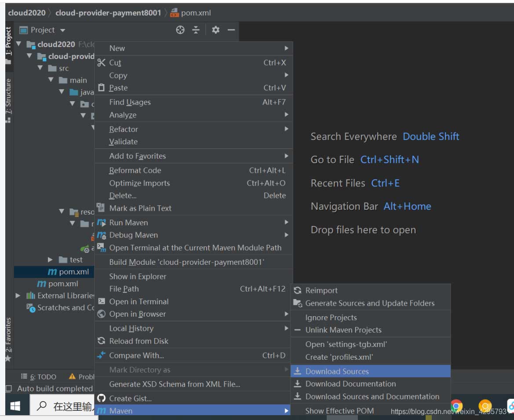The height and width of the screenshot is (420, 514).
Task: Click the Download Documentation arrow icon
Action: (297, 383)
